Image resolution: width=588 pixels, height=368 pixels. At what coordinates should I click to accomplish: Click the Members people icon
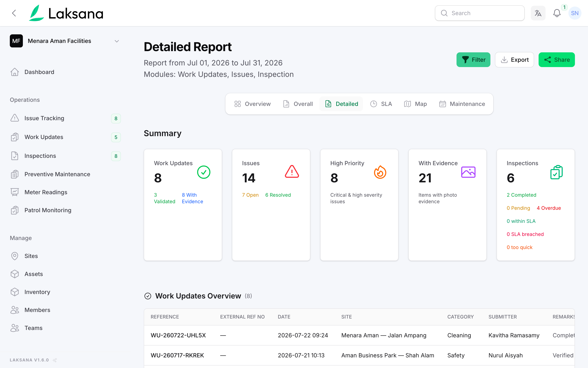tap(14, 310)
